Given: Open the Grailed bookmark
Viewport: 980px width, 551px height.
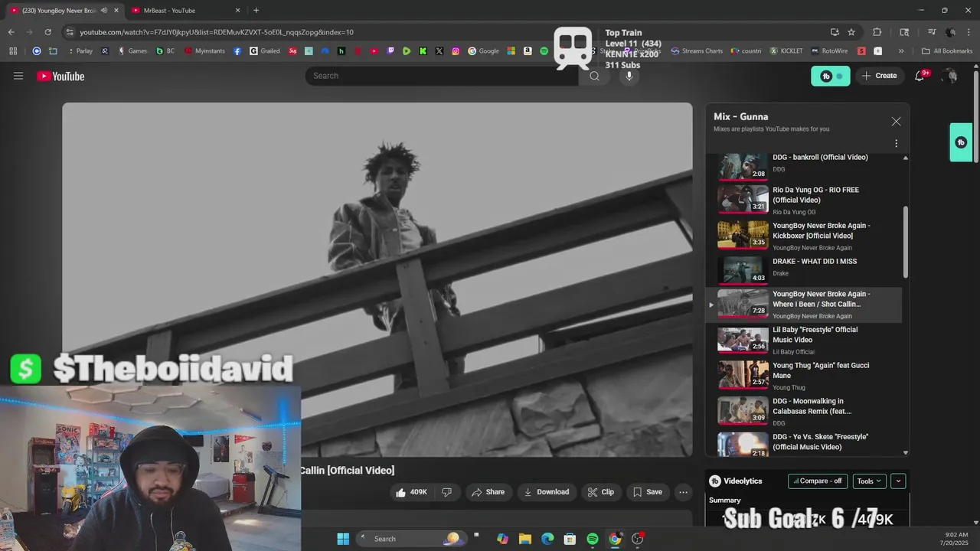Looking at the screenshot, I should (x=265, y=51).
